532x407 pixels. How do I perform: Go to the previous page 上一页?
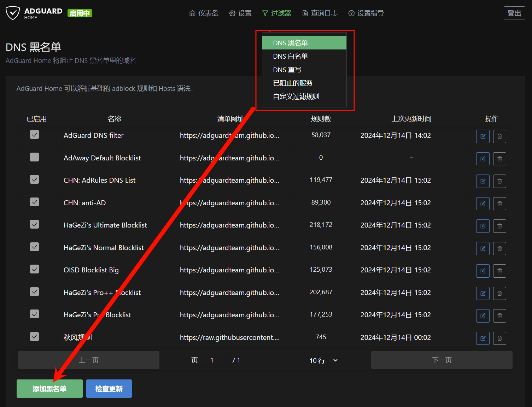pyautogui.click(x=89, y=360)
